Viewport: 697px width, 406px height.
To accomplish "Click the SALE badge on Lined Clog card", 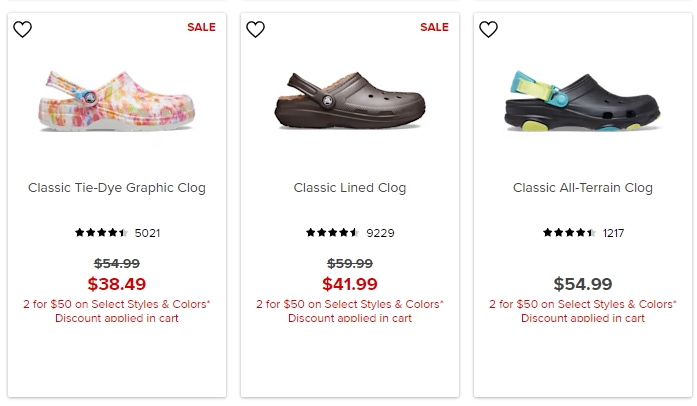I will (x=434, y=27).
